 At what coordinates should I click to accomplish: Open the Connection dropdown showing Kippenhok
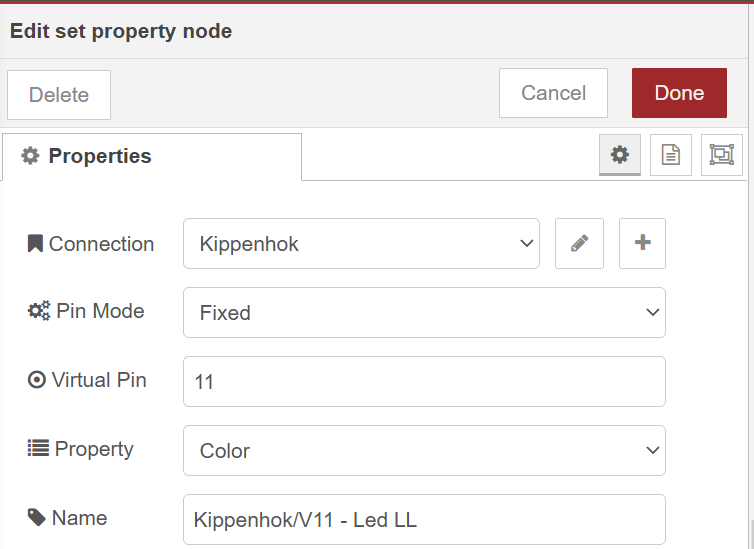tap(361, 244)
